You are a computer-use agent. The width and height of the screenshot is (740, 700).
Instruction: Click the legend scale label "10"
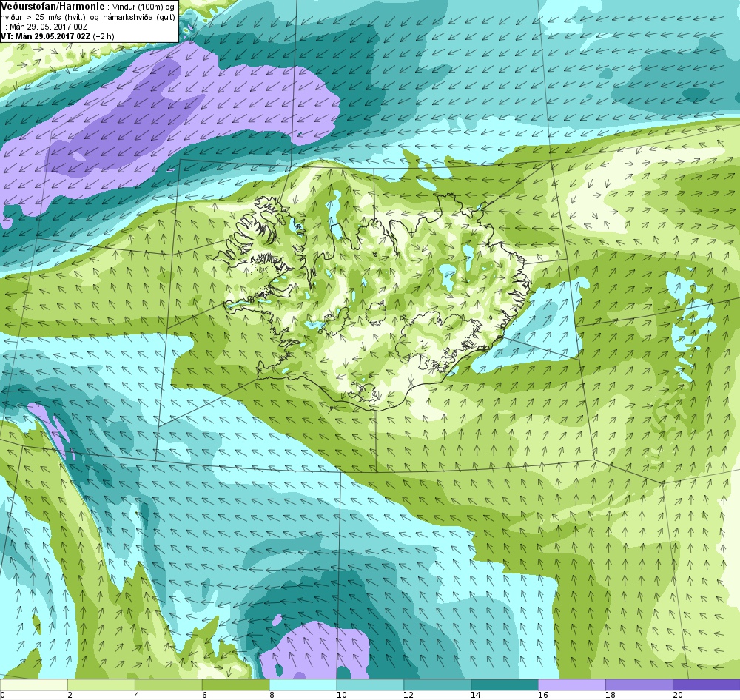pos(341,695)
